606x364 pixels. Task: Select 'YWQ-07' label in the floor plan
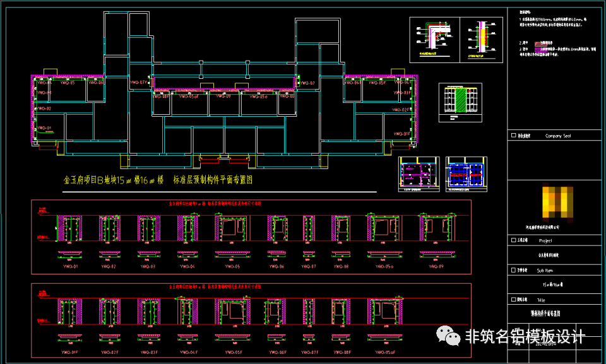point(307,83)
